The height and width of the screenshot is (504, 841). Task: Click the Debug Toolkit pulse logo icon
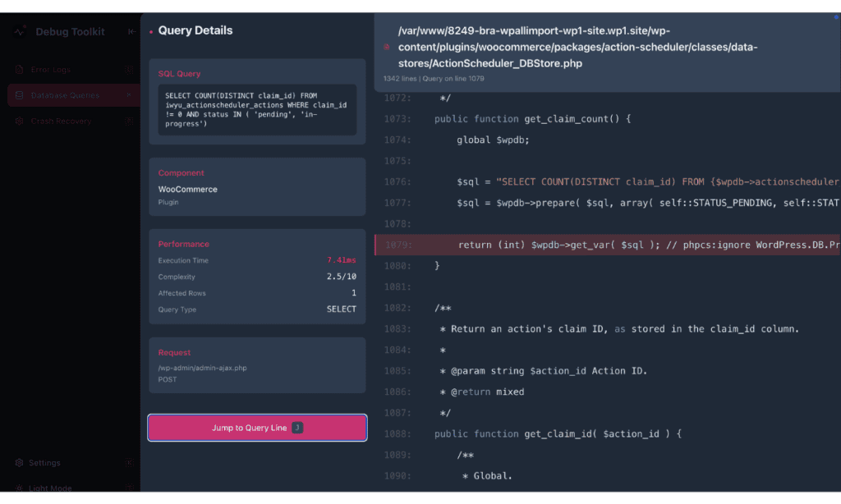(20, 31)
